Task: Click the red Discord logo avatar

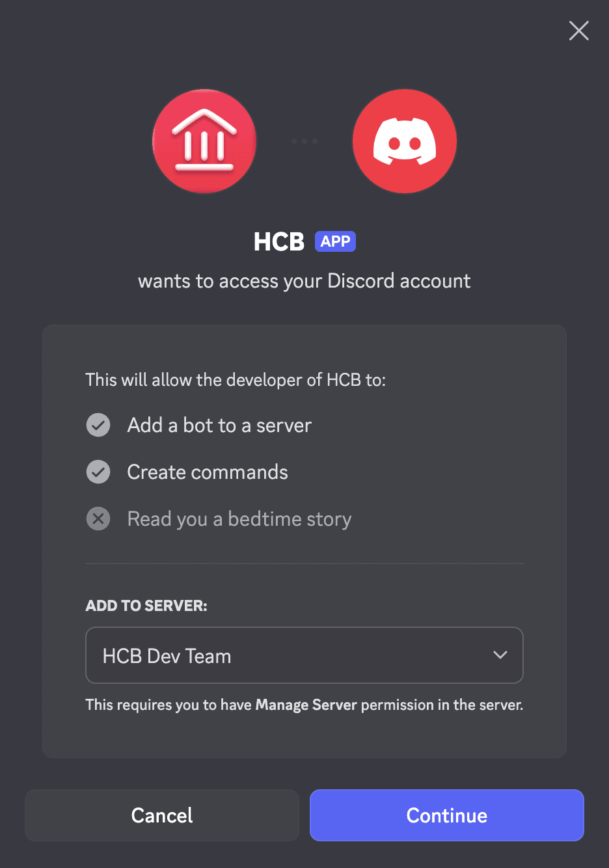Action: click(405, 141)
